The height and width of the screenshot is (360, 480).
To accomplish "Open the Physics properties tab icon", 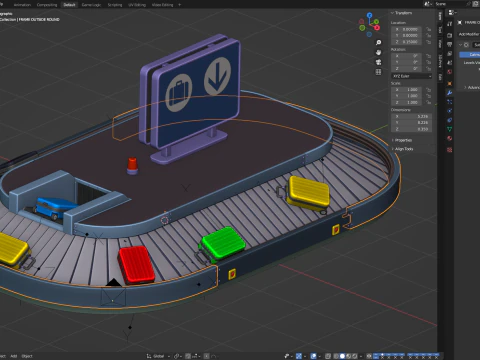I will pos(450,111).
